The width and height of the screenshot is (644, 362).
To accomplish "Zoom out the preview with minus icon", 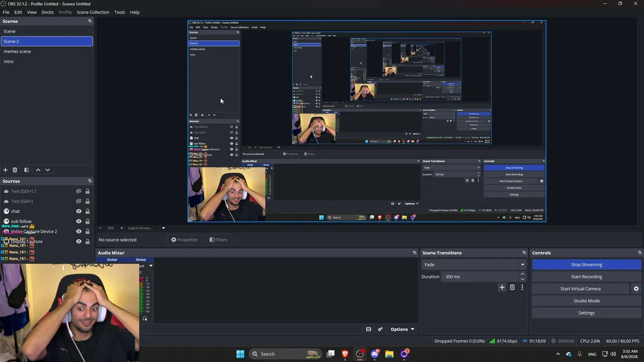I will [x=100, y=228].
